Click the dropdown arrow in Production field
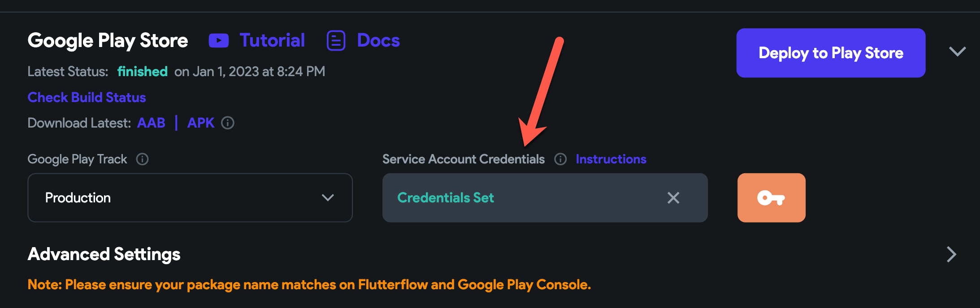This screenshot has width=980, height=308. point(328,197)
